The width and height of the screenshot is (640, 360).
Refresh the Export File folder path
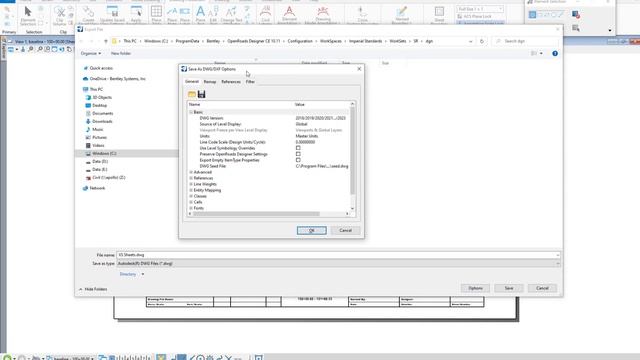(x=482, y=41)
